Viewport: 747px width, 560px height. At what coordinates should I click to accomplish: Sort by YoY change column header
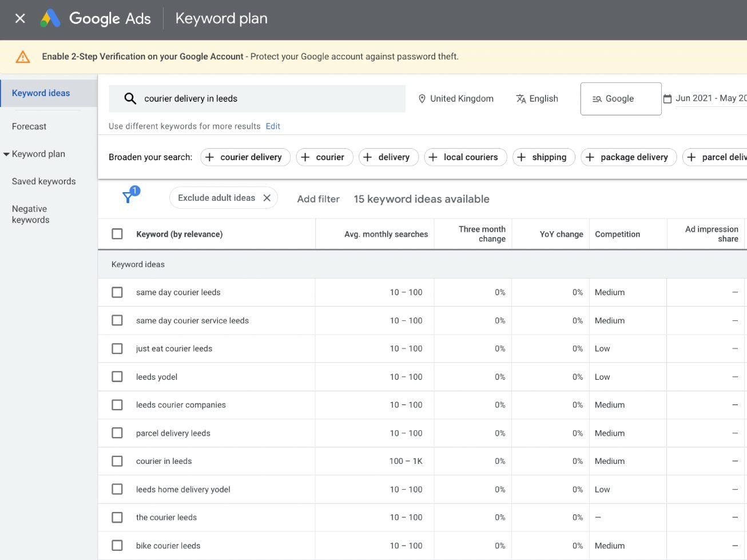[x=561, y=234]
